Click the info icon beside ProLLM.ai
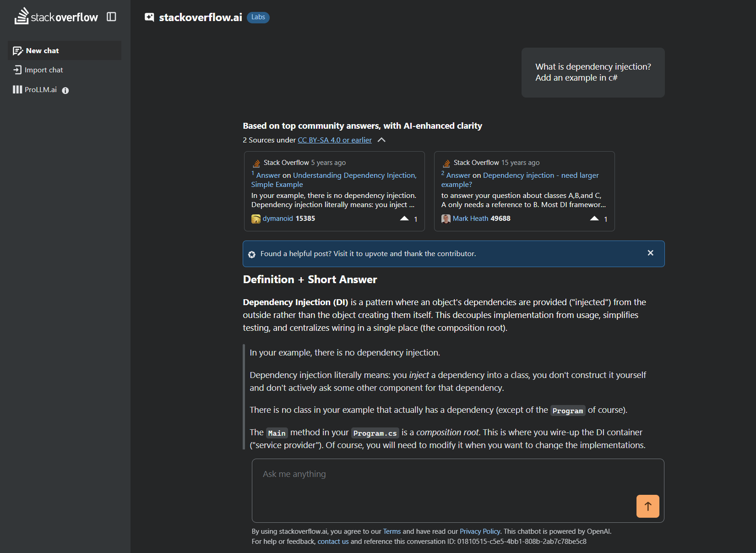756x553 pixels. coord(65,90)
